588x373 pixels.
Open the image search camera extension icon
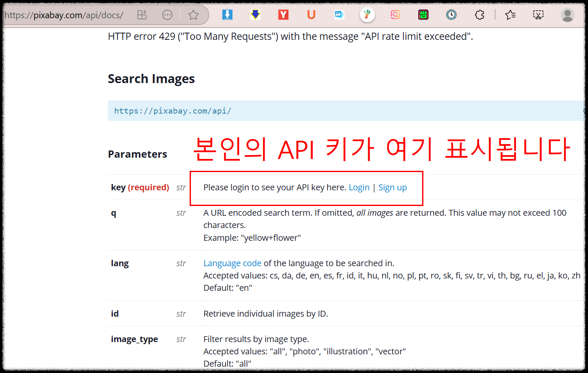[x=395, y=14]
